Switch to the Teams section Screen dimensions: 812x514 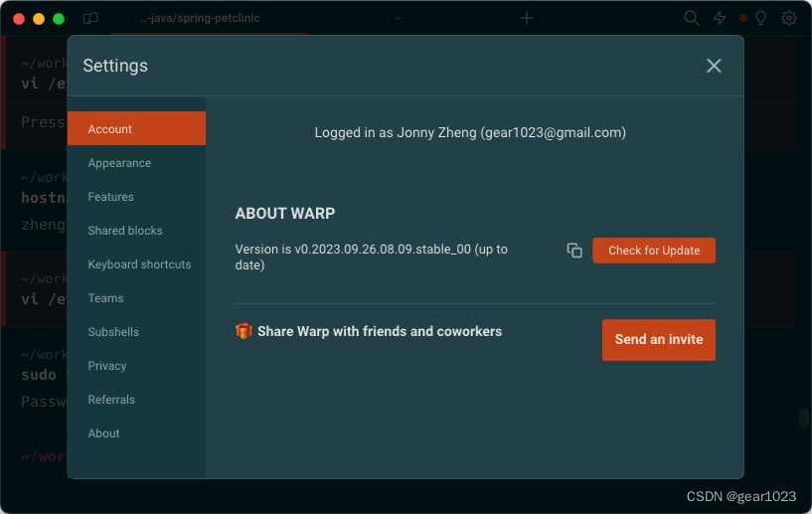click(137, 298)
